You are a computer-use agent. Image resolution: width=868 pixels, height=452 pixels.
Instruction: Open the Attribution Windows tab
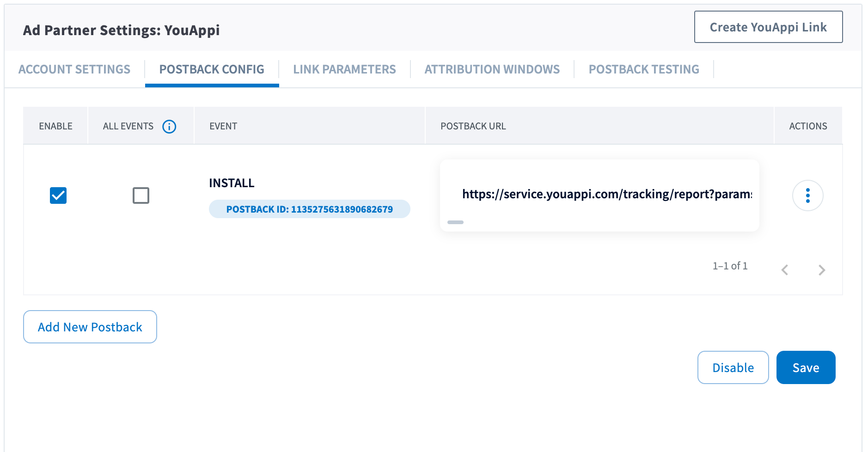click(492, 69)
